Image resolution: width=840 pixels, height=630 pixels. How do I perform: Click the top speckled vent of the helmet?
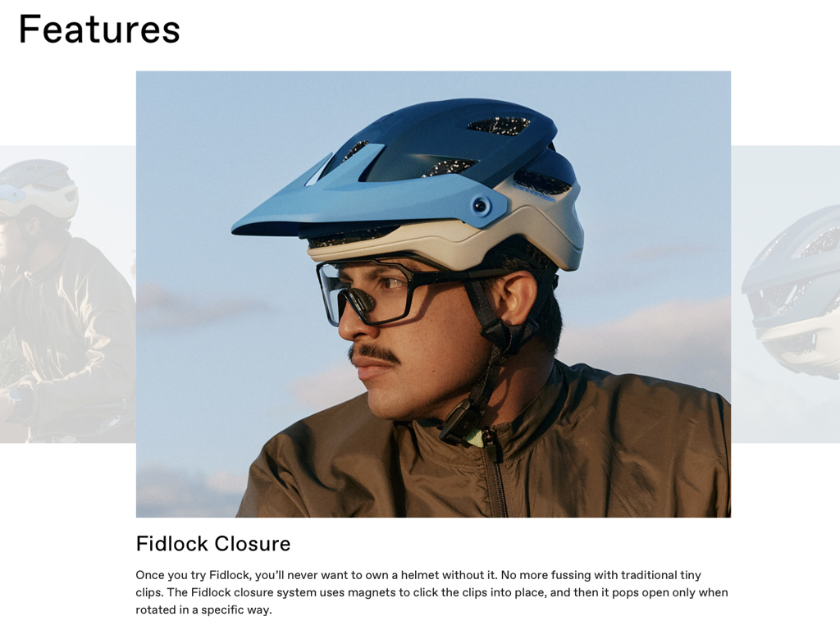499,126
